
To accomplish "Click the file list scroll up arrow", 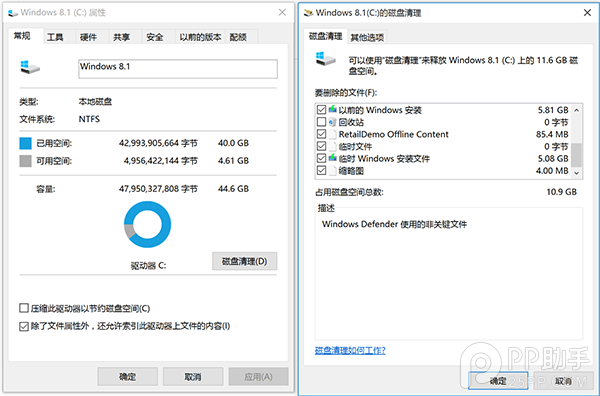I will [x=576, y=110].
